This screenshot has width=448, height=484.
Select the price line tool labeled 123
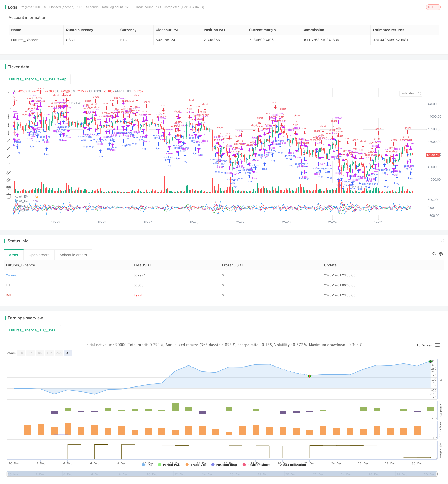coord(9,164)
